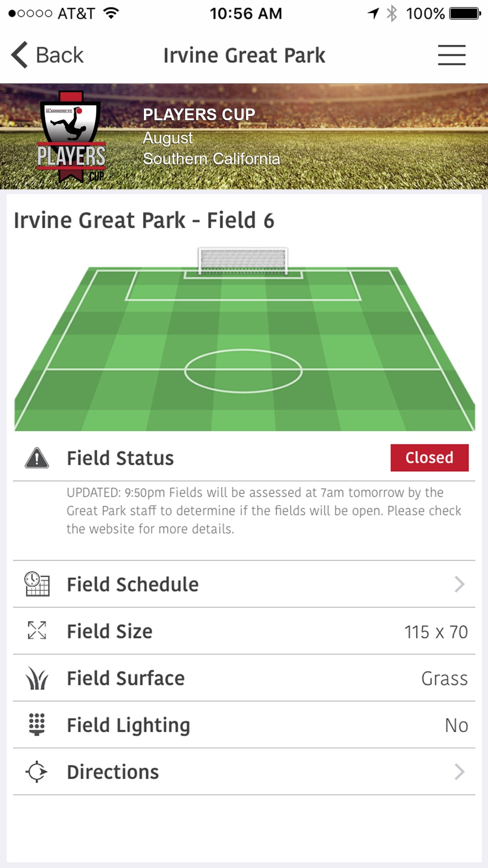Go Back to previous screen
The width and height of the screenshot is (488, 868).
pyautogui.click(x=47, y=55)
